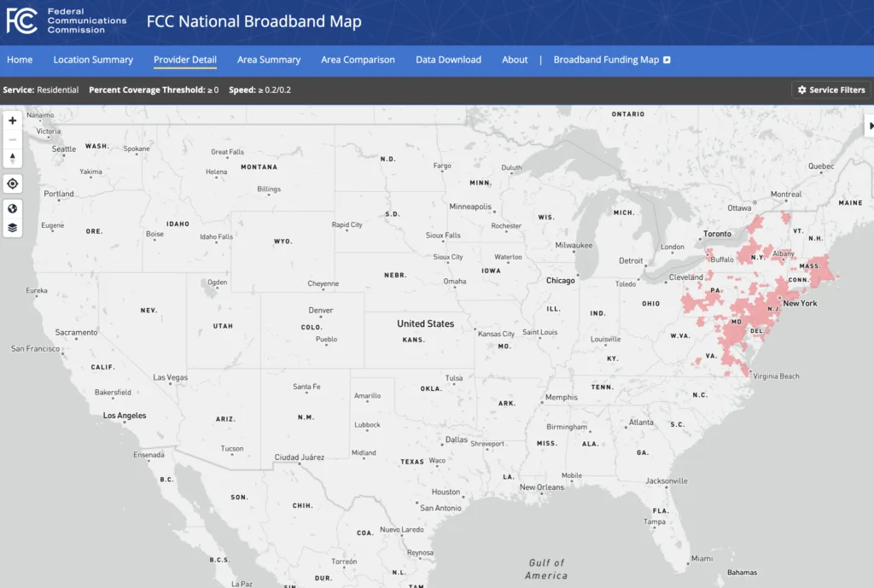Click the Dallas city label
874x588 pixels.
(x=456, y=440)
